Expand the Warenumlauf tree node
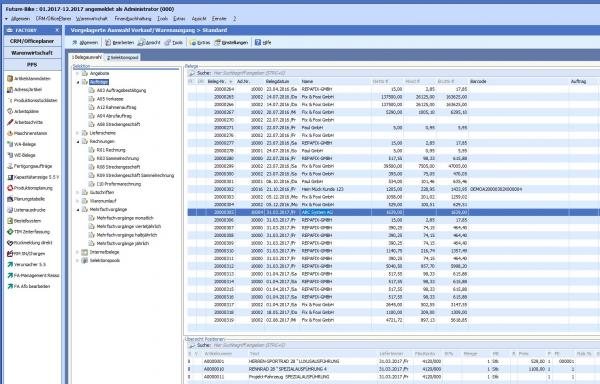Viewport: 600px width, 384px height. pyautogui.click(x=78, y=201)
